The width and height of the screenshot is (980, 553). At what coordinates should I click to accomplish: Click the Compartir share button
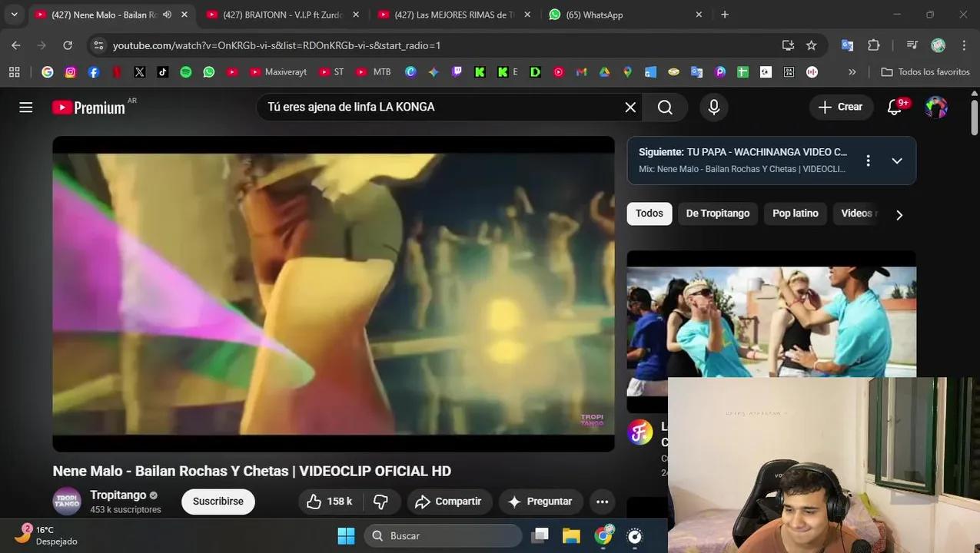click(448, 502)
